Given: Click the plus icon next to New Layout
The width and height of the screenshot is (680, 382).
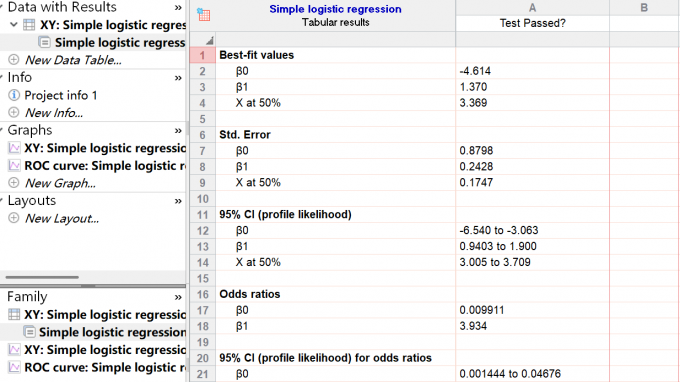Looking at the screenshot, I should 14,218.
